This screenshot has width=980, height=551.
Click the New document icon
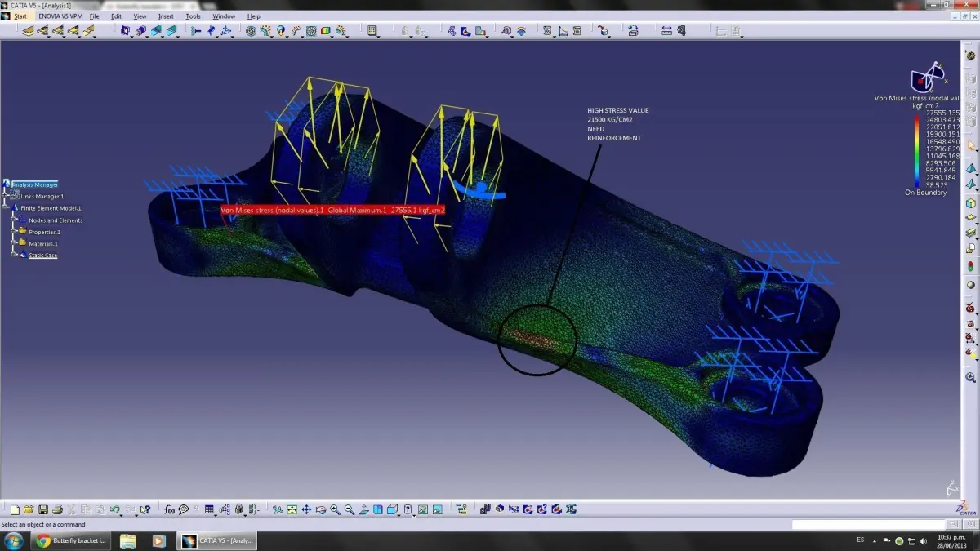pyautogui.click(x=15, y=509)
